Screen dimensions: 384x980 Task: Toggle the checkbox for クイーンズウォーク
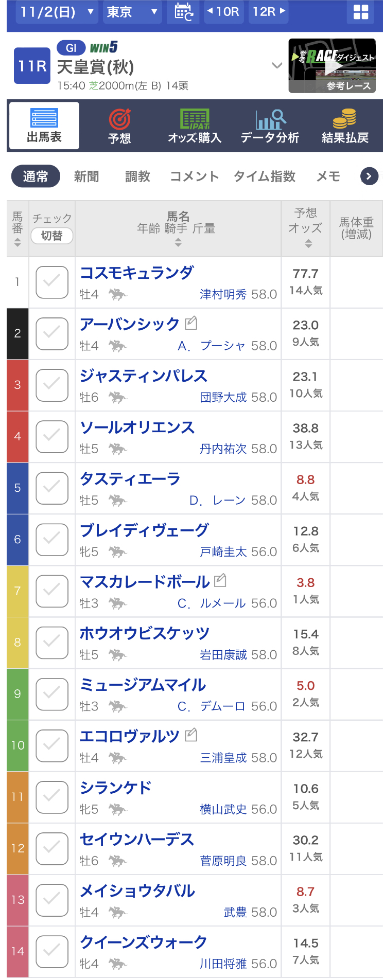[52, 952]
